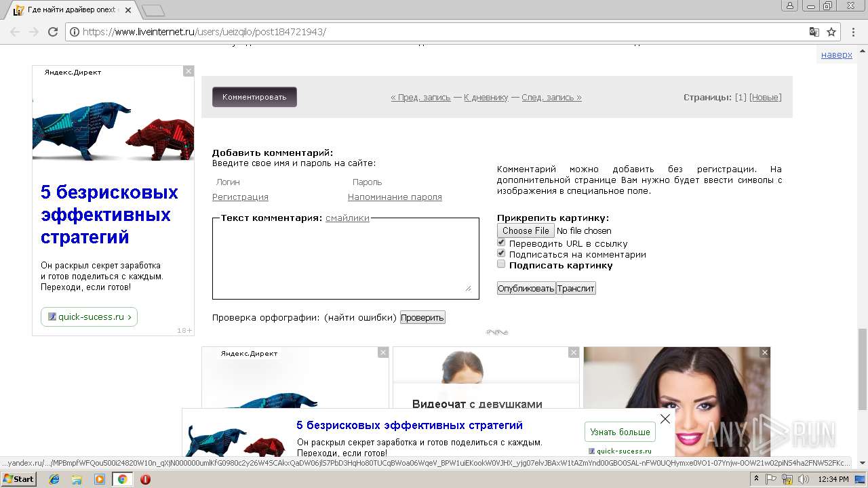
Task: Open 'К дневнику' link
Action: pos(486,98)
